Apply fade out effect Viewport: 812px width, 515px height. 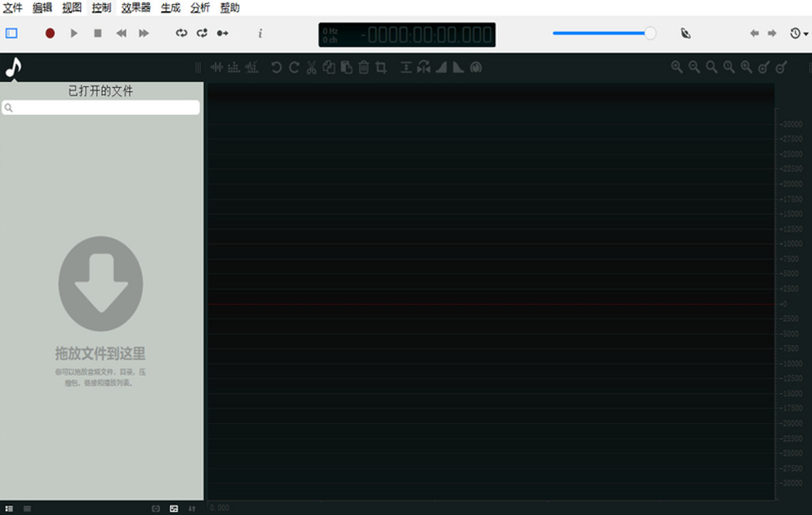(458, 68)
